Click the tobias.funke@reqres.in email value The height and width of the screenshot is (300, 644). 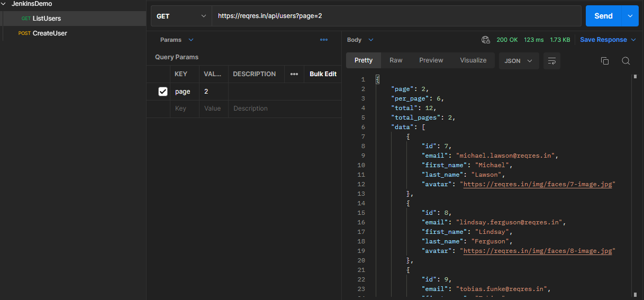(x=502, y=289)
